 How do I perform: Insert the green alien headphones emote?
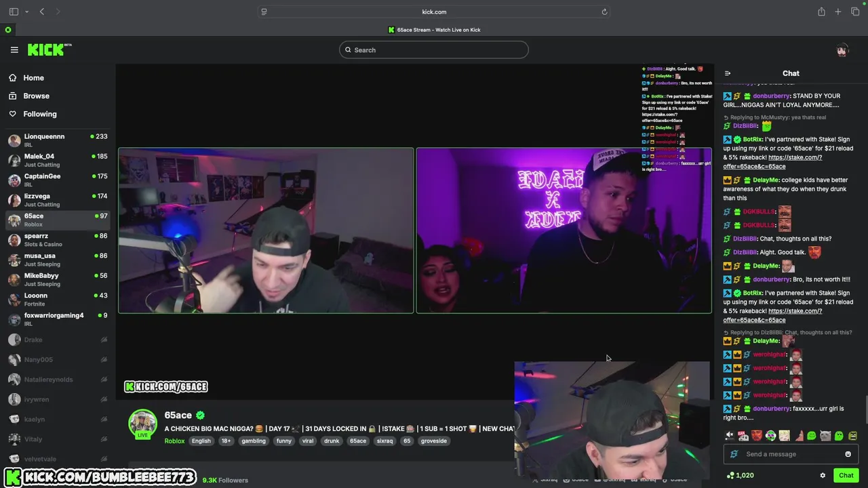(x=770, y=436)
